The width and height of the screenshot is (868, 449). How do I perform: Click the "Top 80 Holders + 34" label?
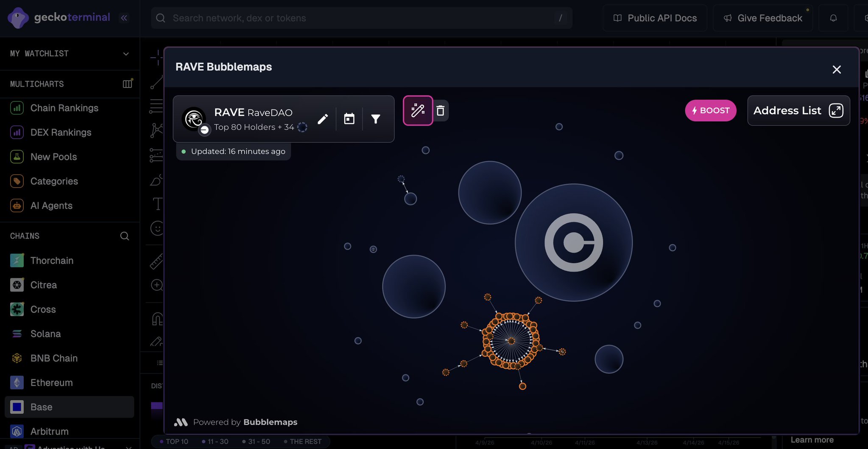(x=254, y=127)
